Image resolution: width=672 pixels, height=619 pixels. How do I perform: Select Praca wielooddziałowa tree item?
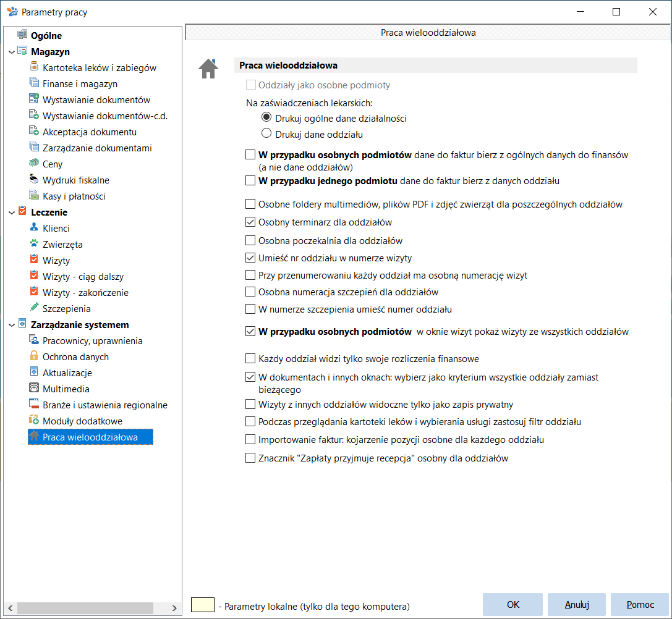(x=90, y=437)
